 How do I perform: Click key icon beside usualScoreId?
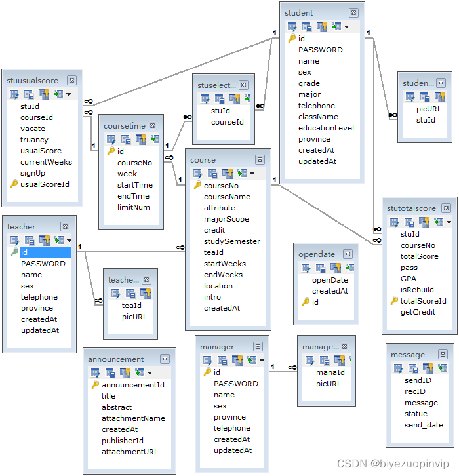coord(14,184)
